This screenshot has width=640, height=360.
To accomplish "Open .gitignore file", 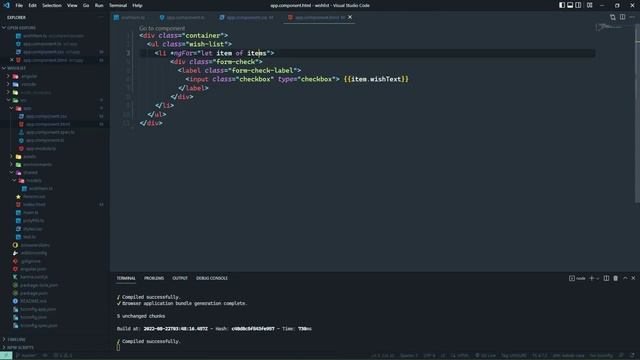I will [30, 261].
